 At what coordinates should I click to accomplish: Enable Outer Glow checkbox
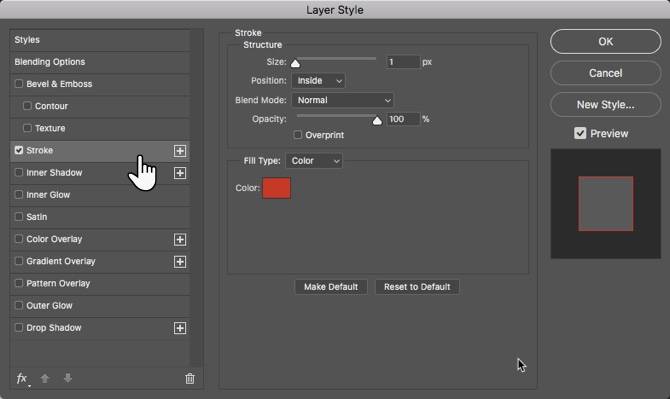click(19, 305)
